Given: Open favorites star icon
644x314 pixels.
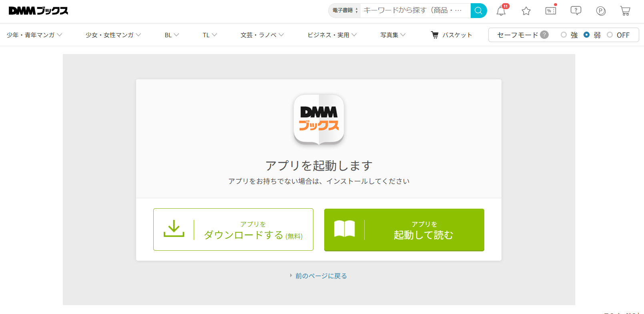Looking at the screenshot, I should point(526,11).
